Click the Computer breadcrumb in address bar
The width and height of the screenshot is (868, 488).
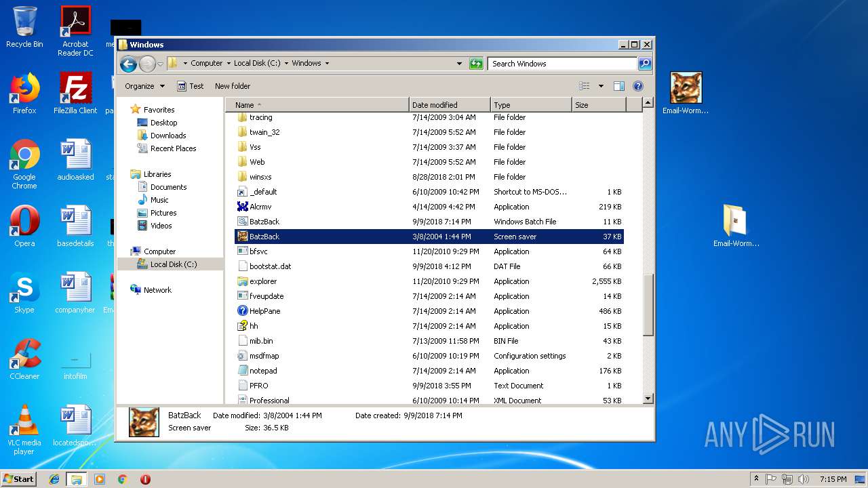pyautogui.click(x=206, y=64)
